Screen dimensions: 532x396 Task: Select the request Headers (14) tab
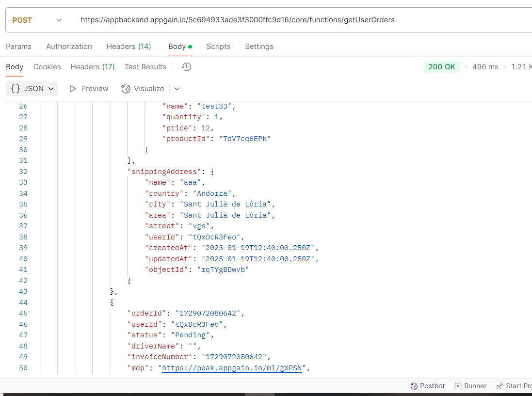(x=129, y=47)
